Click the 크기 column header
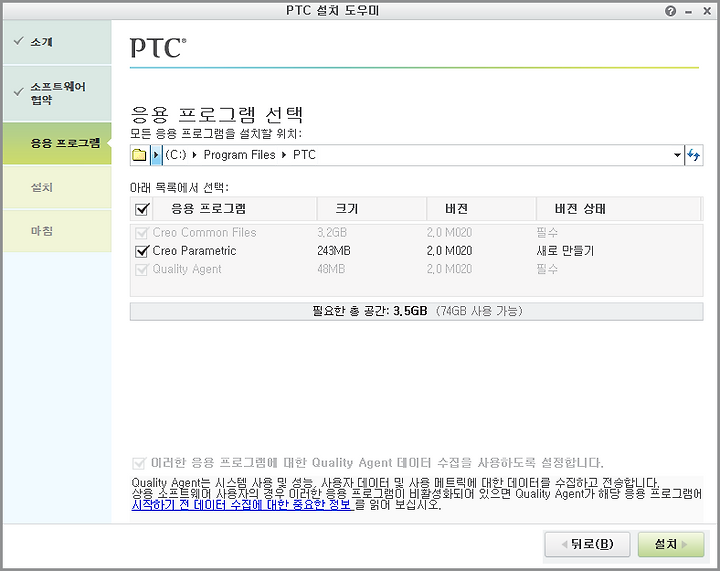 (372, 209)
